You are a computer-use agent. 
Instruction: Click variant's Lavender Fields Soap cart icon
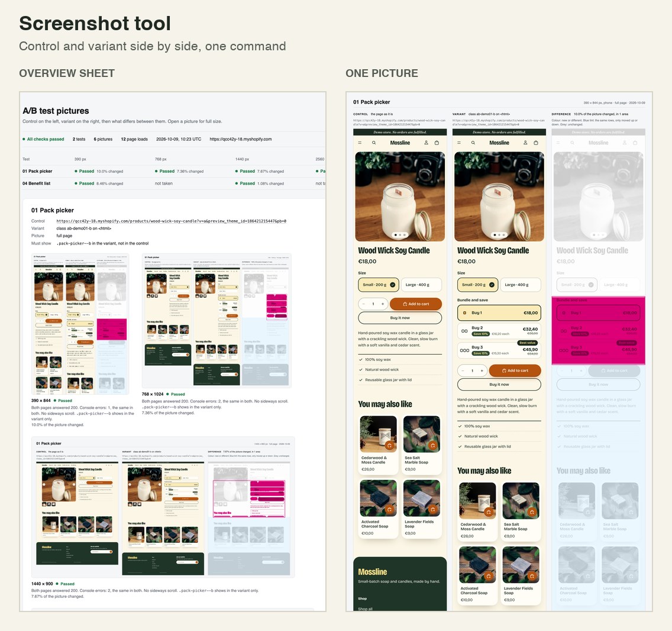click(532, 576)
